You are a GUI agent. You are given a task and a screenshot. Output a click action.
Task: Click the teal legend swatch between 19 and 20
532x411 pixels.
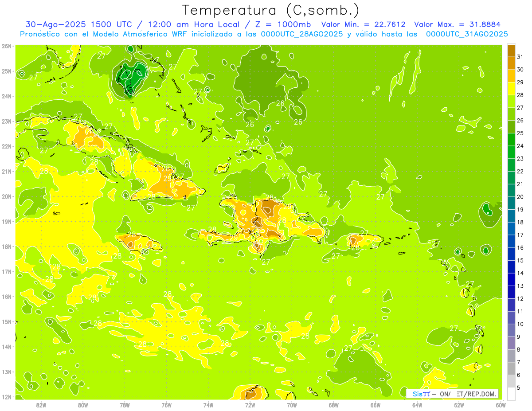pos(512,203)
